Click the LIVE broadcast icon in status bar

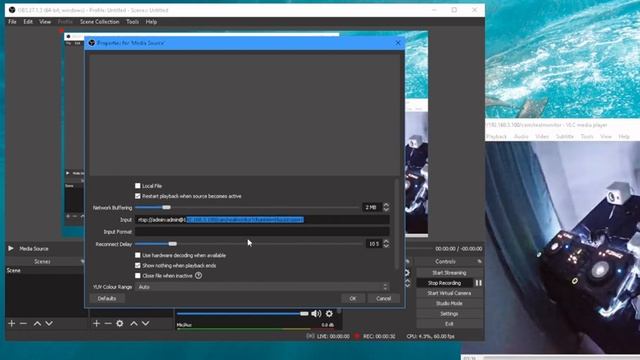[310, 336]
